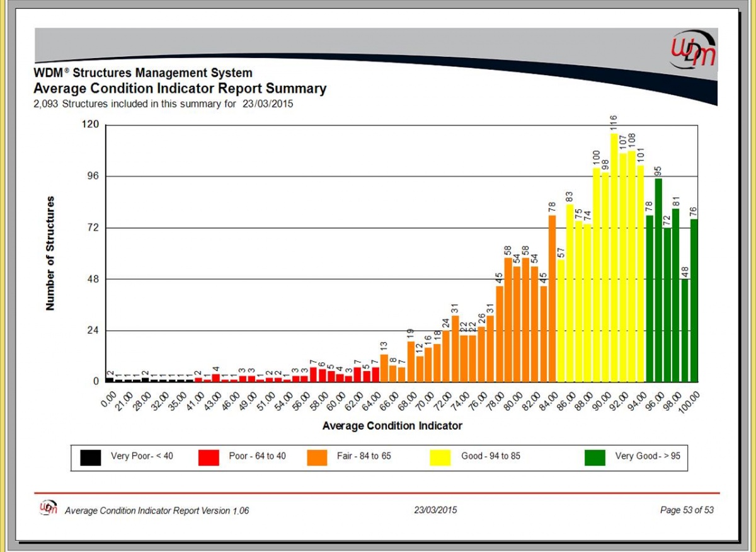Click the 'Page 53 of 53' footer text

pos(687,510)
